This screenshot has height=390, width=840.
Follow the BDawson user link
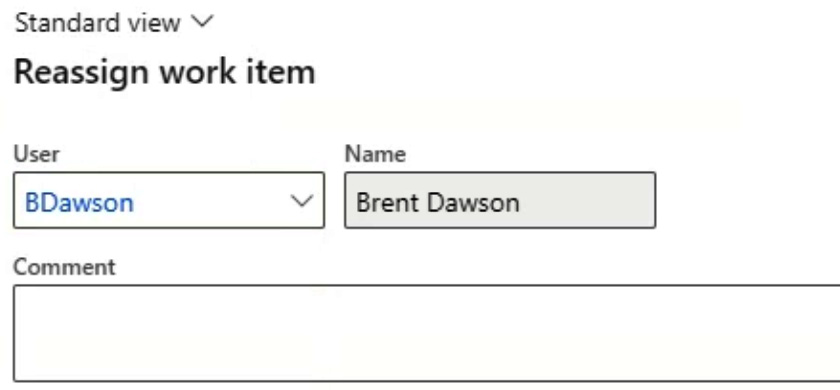pos(79,203)
